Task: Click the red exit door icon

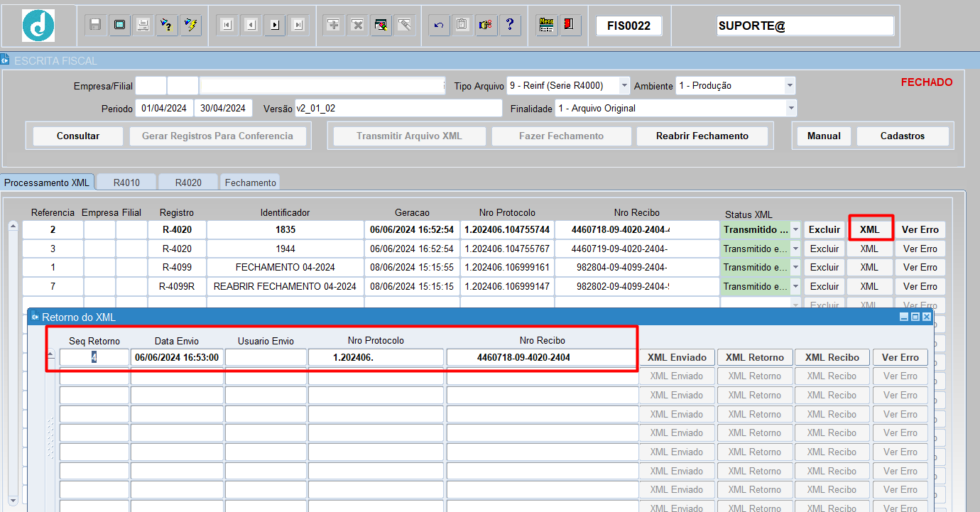Action: (x=570, y=26)
